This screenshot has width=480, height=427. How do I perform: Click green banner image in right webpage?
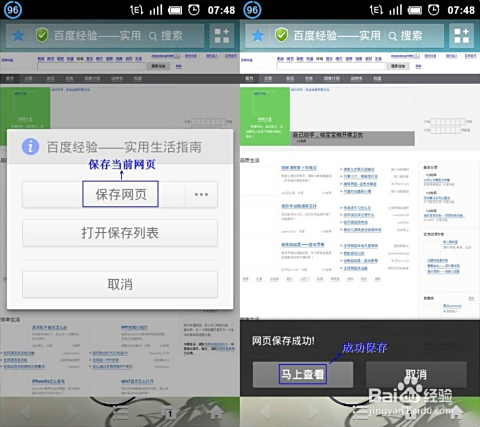265,116
